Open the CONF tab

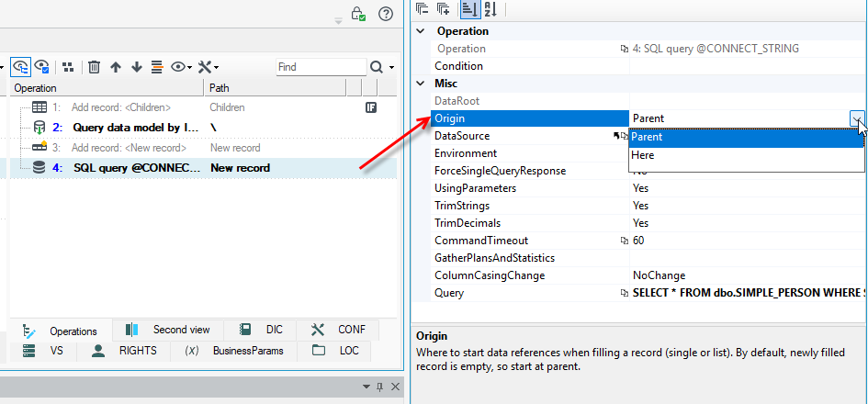point(338,330)
